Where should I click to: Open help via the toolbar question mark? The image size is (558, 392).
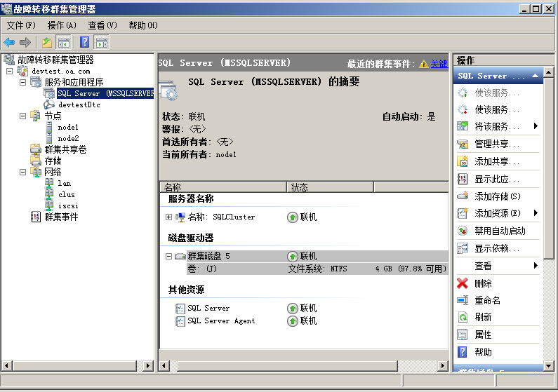85,42
